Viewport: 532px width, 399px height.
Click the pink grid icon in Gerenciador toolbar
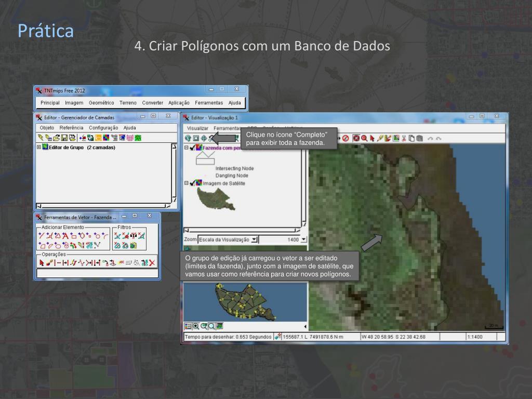point(130,138)
